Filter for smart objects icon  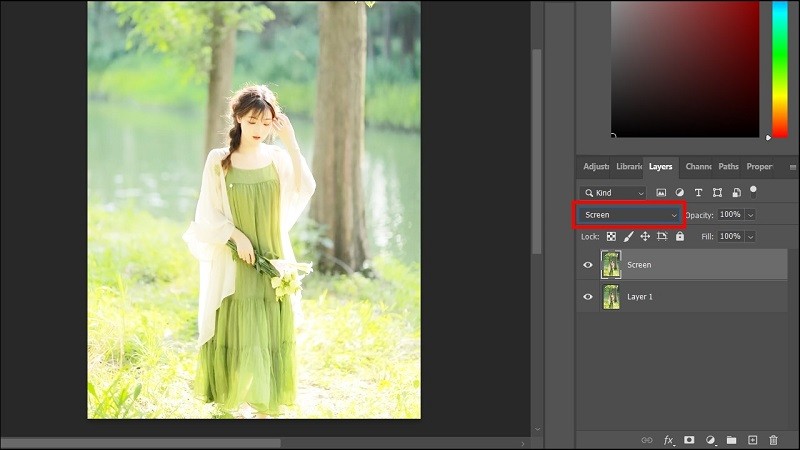tap(736, 193)
